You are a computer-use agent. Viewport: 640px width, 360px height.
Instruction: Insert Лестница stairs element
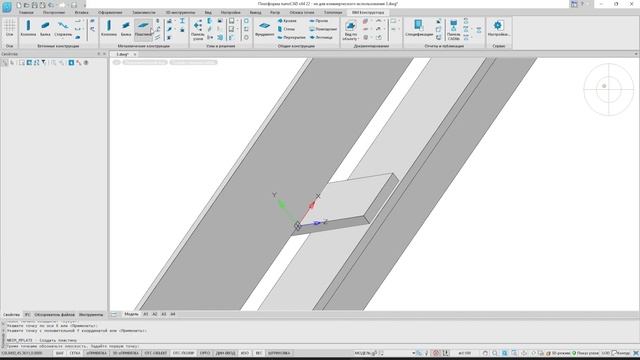pos(321,37)
